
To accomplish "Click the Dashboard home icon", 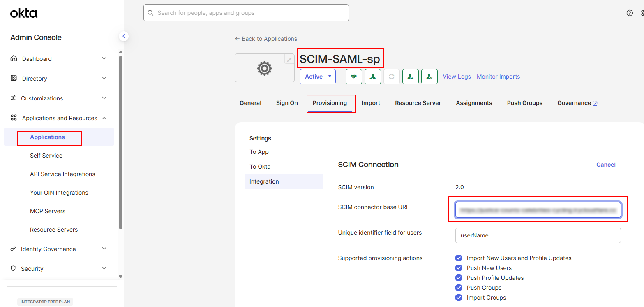I will point(14,58).
